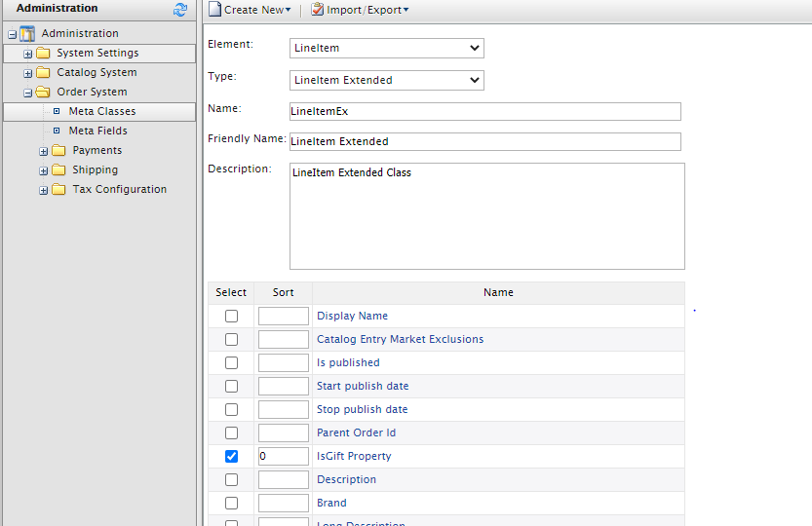Check the Display Name checkbox
Screen dimensions: 812x526
point(231,316)
